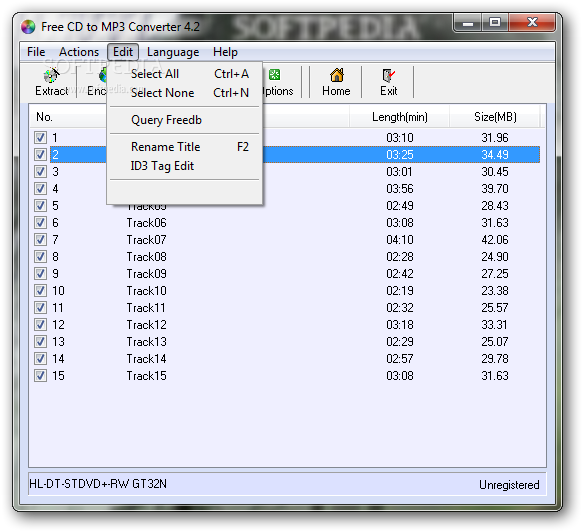Select the Track07 title
This screenshot has width=583, height=532.
point(146,240)
